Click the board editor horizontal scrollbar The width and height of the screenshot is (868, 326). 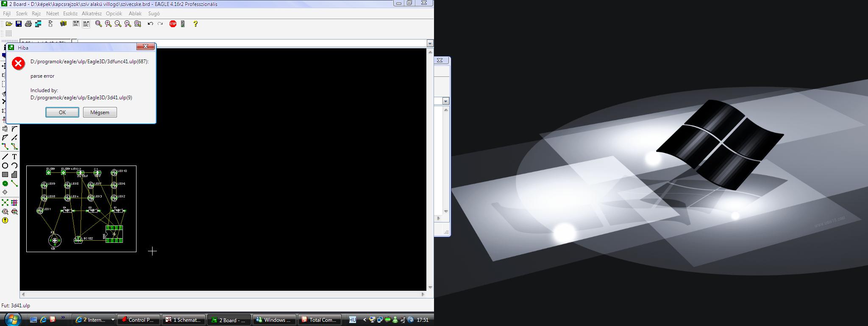223,294
